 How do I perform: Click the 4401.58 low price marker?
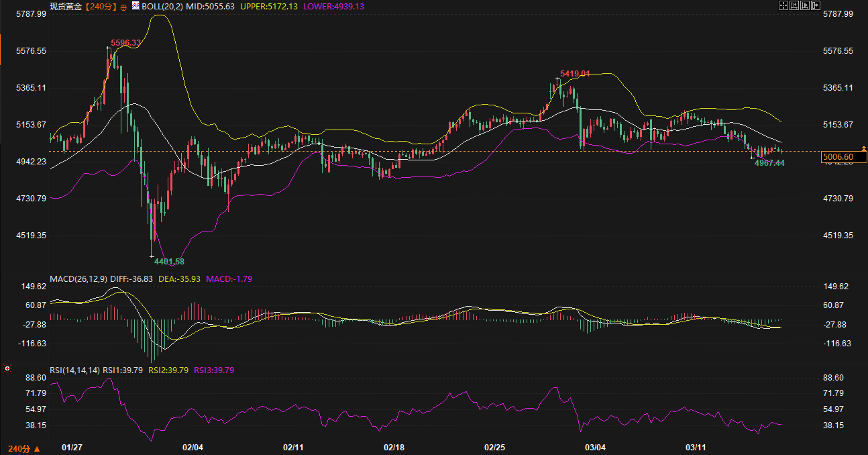coord(169,261)
